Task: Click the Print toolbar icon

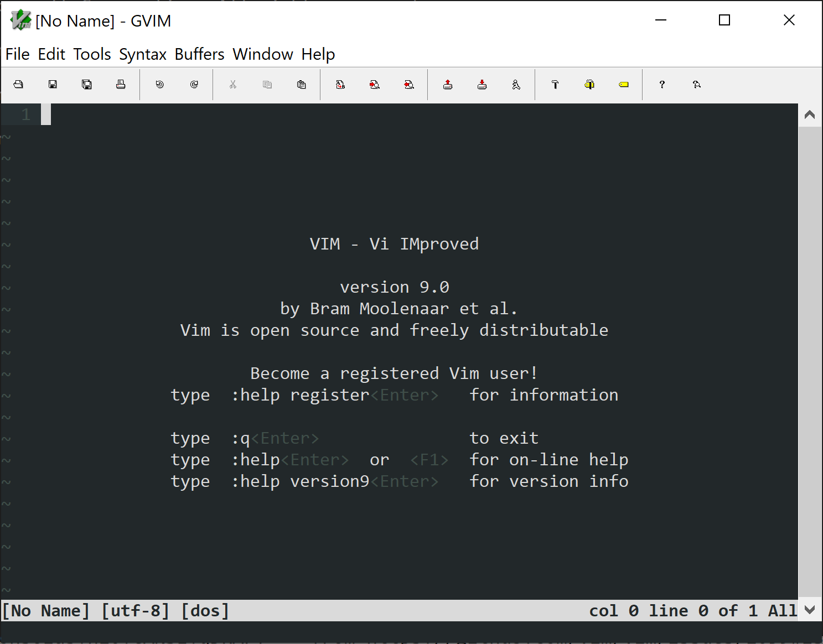Action: click(121, 85)
